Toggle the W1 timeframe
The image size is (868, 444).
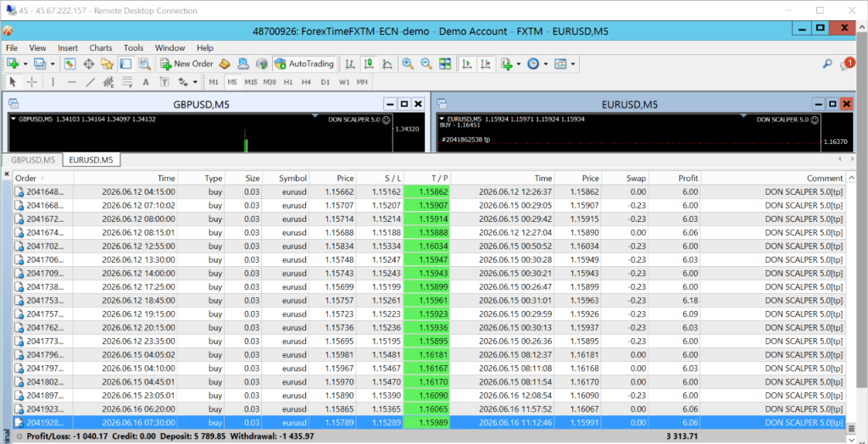(x=344, y=82)
